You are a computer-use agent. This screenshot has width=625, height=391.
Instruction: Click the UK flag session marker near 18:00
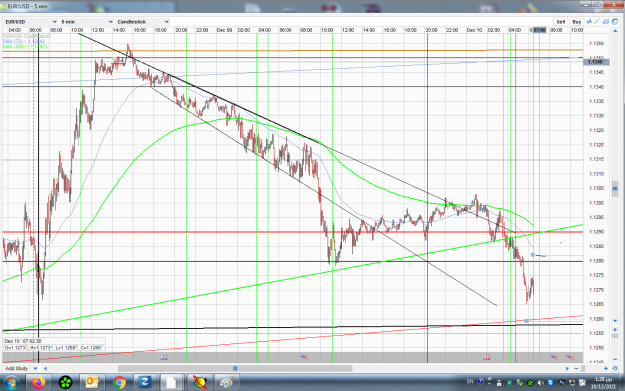[x=163, y=357]
